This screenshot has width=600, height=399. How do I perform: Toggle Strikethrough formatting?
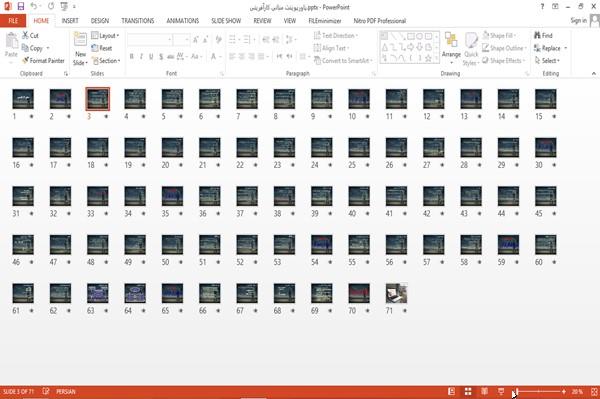pyautogui.click(x=170, y=57)
